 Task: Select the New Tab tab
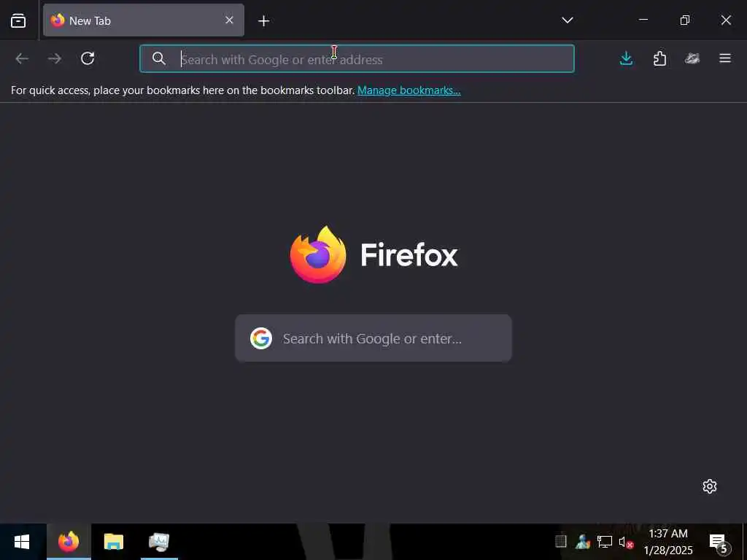click(x=144, y=20)
